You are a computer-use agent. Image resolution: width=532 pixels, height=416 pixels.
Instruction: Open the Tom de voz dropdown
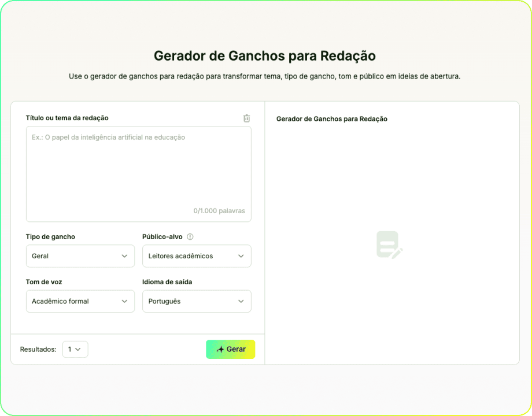(80, 301)
